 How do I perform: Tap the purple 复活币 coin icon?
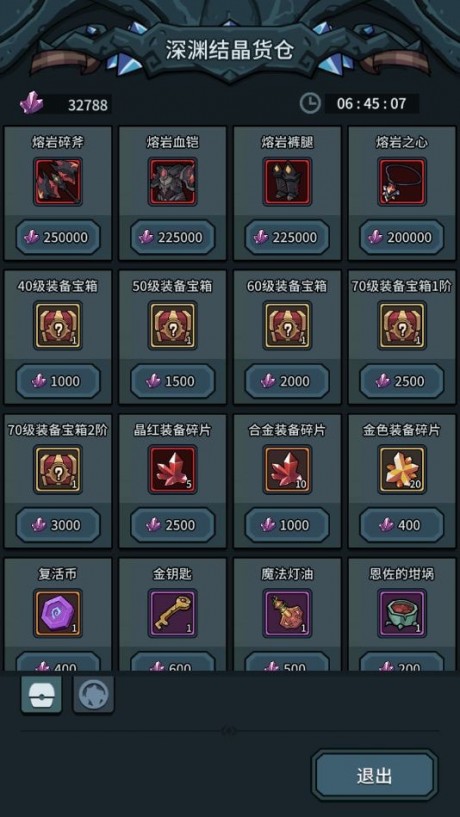click(x=58, y=613)
